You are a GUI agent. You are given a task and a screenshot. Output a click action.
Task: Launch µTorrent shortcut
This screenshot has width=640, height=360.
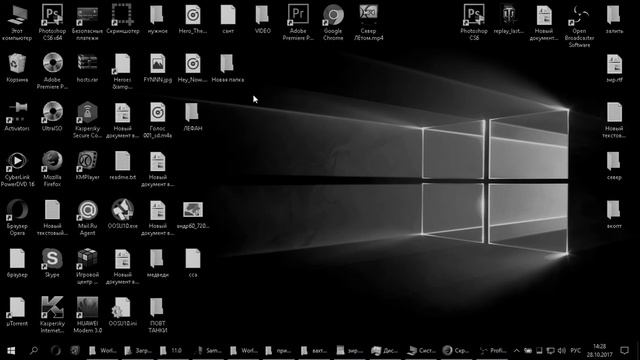(17, 312)
